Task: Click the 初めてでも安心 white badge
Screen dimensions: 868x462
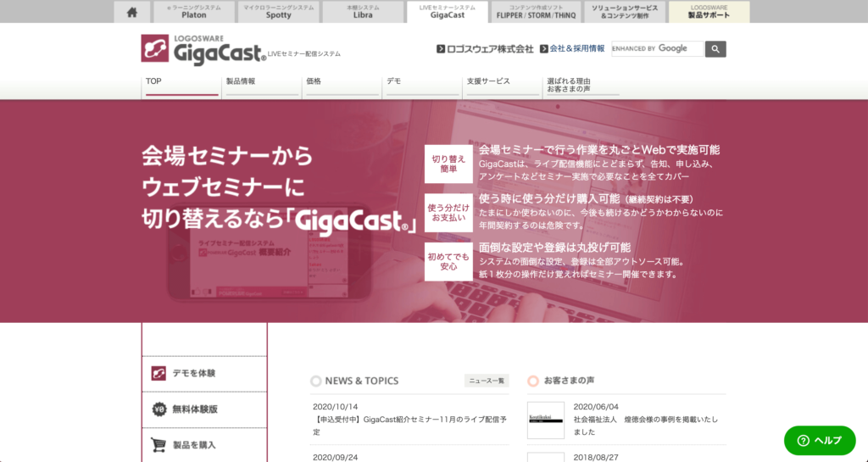Action: 448,261
